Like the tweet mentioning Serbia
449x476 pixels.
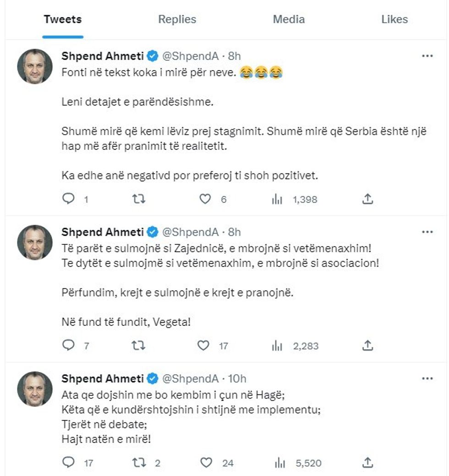coord(206,199)
